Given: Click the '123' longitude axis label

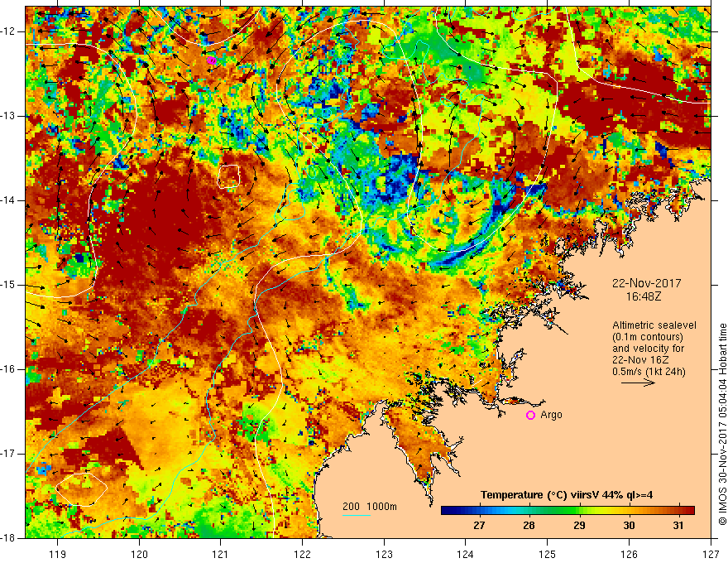Looking at the screenshot, I should click(384, 554).
